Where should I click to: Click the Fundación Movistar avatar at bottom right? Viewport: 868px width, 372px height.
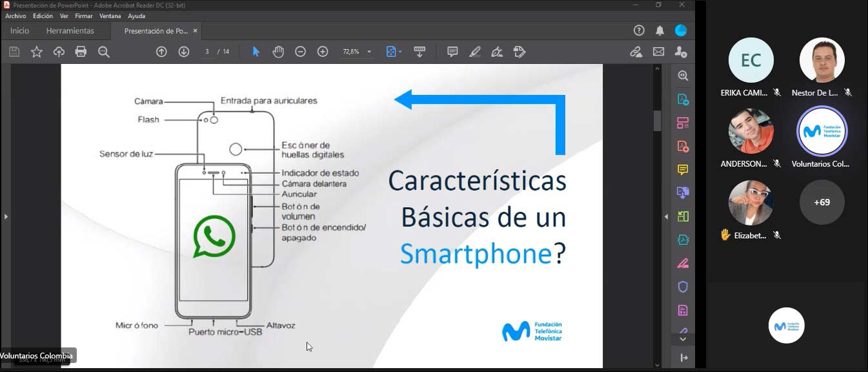[787, 325]
